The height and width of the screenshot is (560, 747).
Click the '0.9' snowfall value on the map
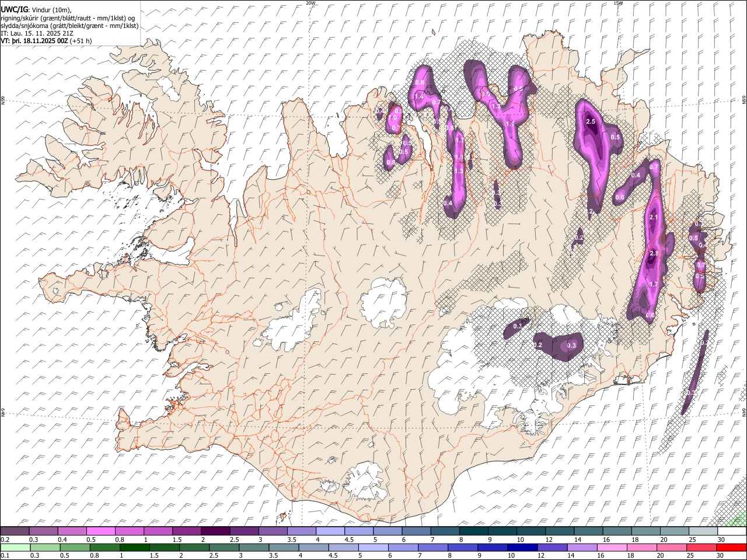[x=486, y=94]
